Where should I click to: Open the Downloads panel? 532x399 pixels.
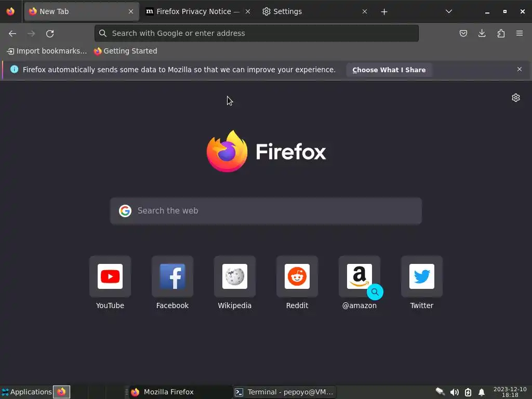click(x=482, y=33)
